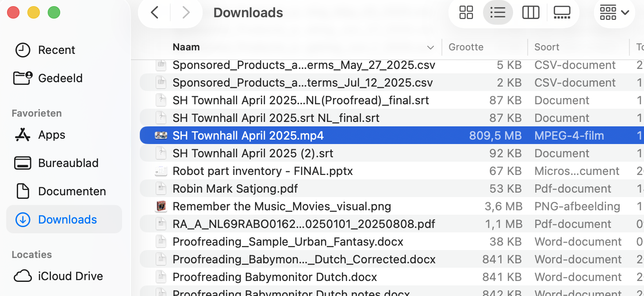Open Remember the Music_Movies_visual.png
This screenshot has width=644, height=296.
pos(282,206)
